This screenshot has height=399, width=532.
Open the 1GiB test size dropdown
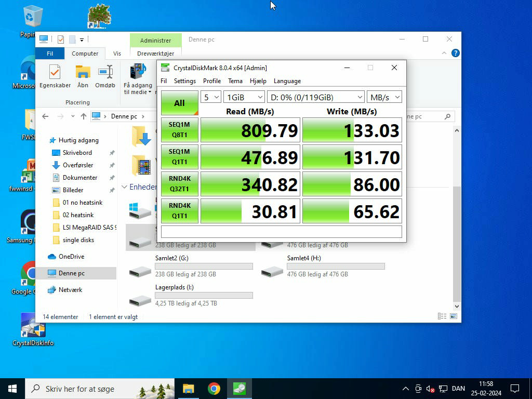244,97
